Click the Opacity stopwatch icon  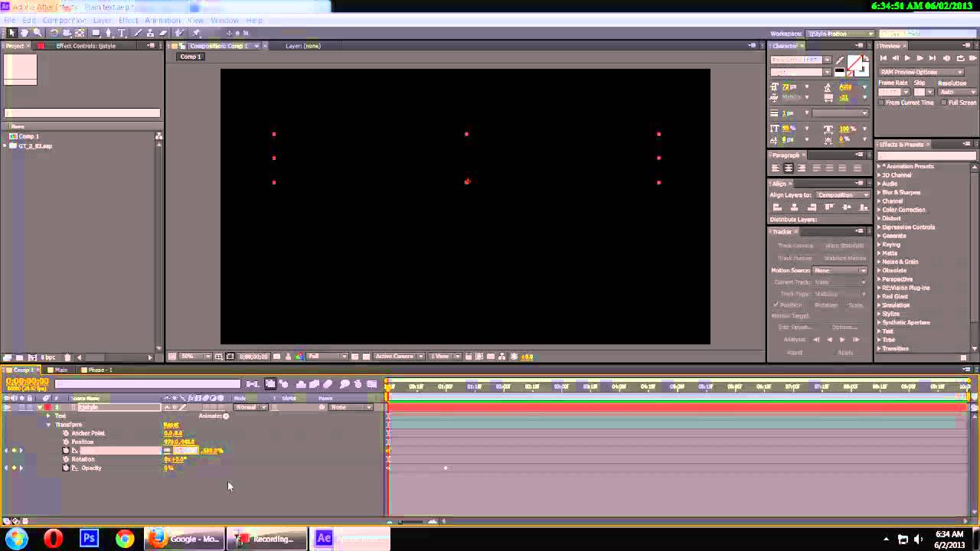pyautogui.click(x=66, y=468)
